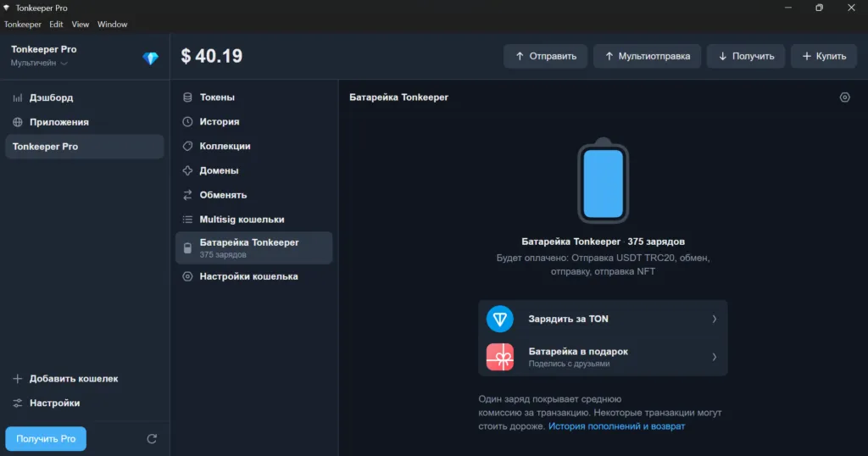Expand the Мультичейн wallet dropdown

coord(40,64)
